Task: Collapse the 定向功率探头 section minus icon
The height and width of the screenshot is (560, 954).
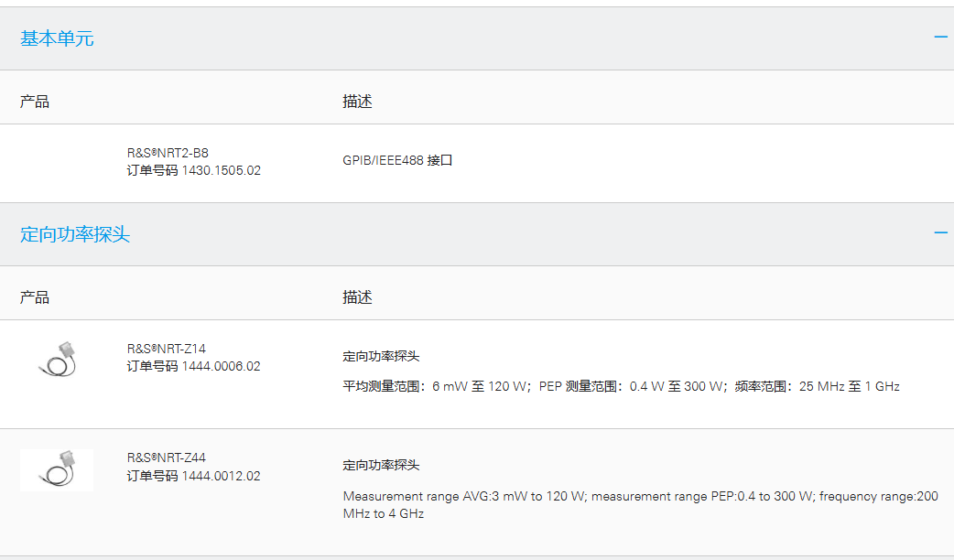Action: 940,233
